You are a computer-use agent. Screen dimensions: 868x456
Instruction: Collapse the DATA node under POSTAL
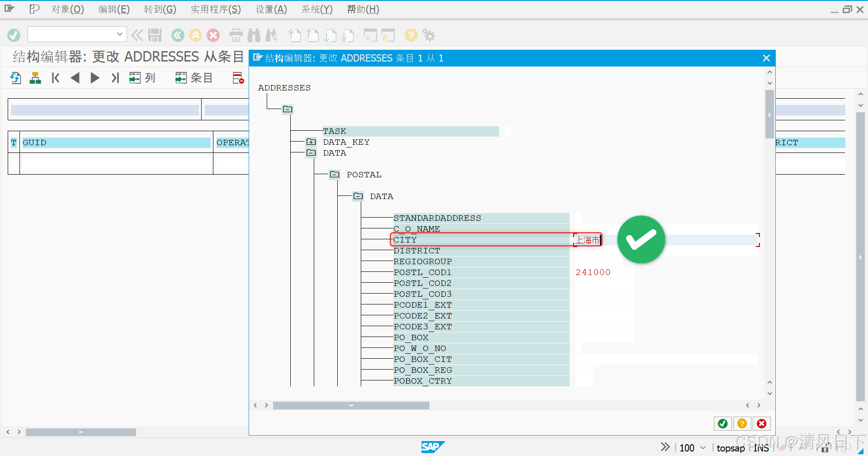[x=358, y=196]
